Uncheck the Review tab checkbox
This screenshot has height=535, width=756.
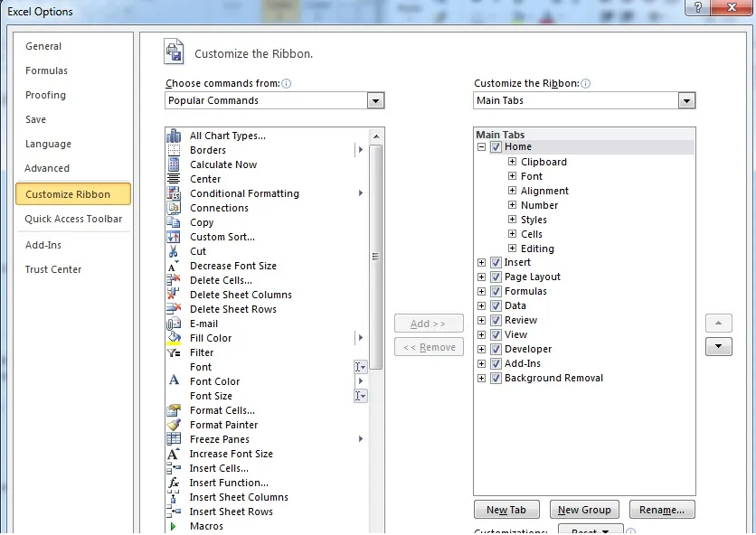point(496,320)
